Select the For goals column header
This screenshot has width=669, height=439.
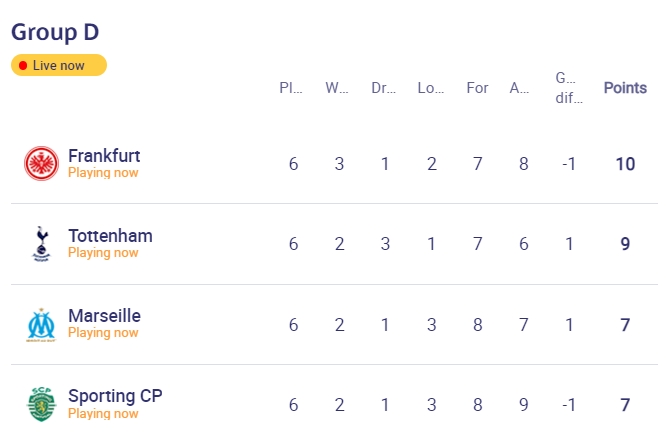[477, 88]
